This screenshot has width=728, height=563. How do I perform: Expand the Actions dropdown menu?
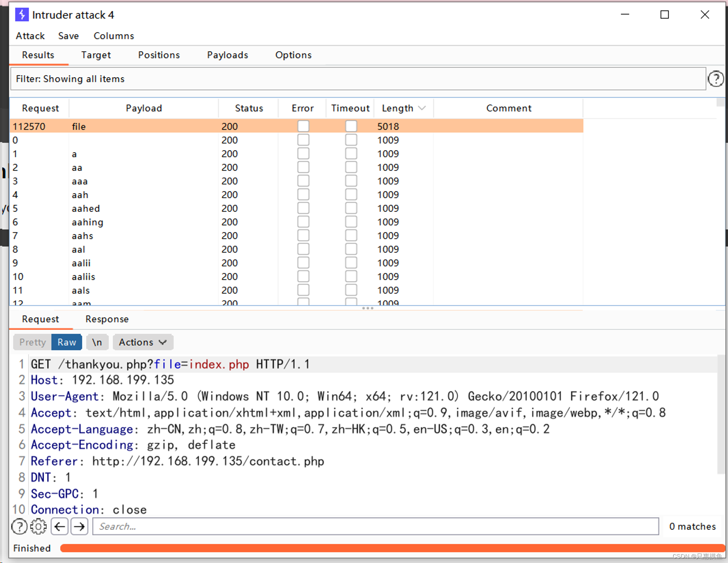click(142, 342)
